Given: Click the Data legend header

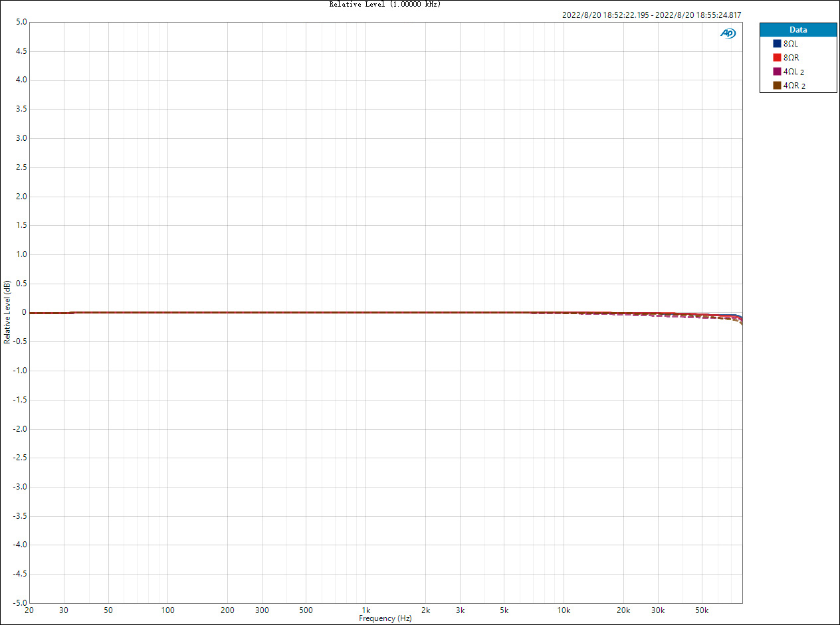Looking at the screenshot, I should point(798,29).
